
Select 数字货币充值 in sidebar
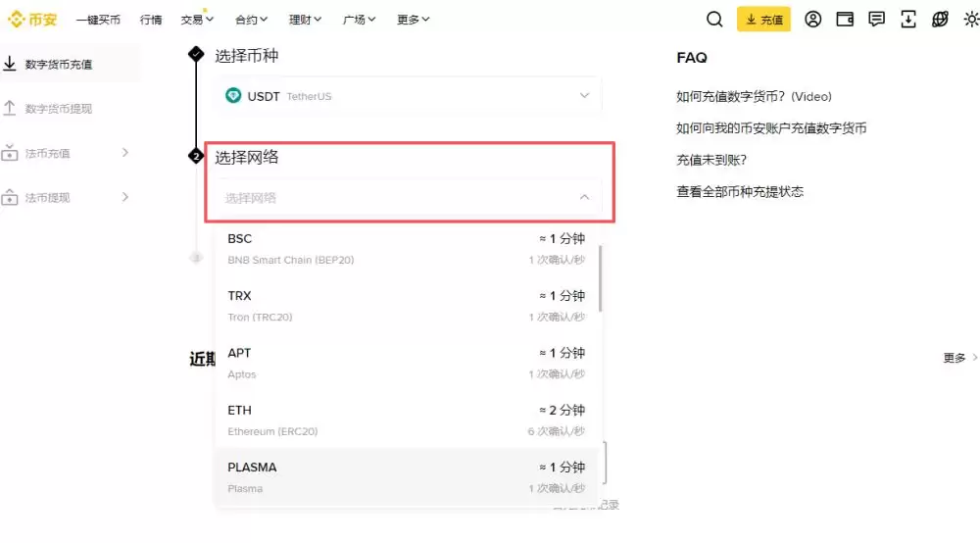tap(70, 64)
